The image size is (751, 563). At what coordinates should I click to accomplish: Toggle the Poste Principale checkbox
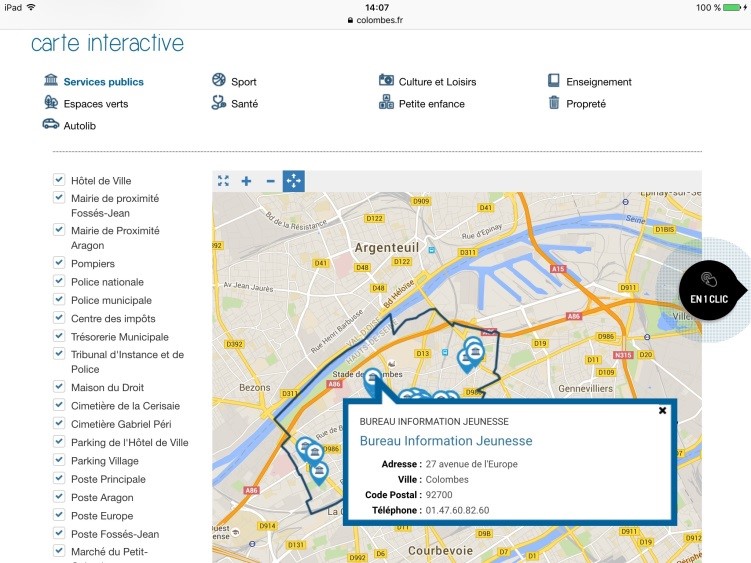59,478
